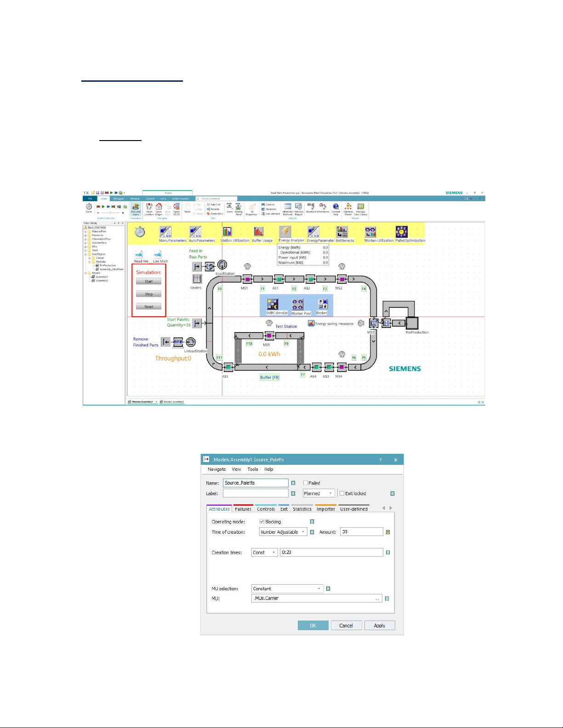
Task: Switch to the Failures tab
Action: coord(243,509)
